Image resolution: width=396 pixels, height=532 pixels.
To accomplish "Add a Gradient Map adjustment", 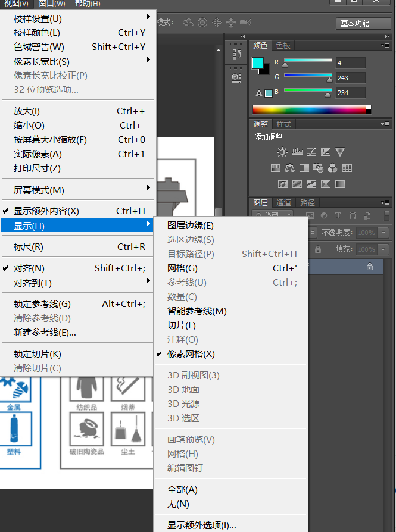I will (x=340, y=184).
